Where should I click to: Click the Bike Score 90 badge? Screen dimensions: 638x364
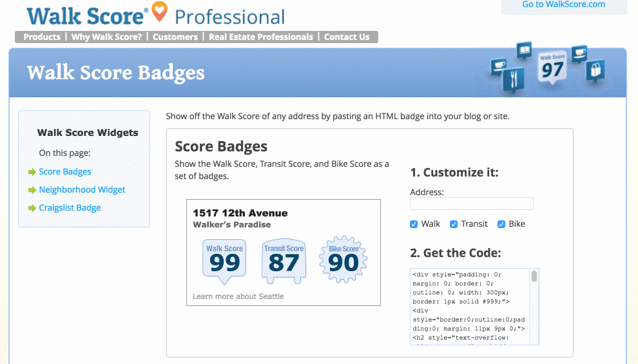tap(343, 259)
